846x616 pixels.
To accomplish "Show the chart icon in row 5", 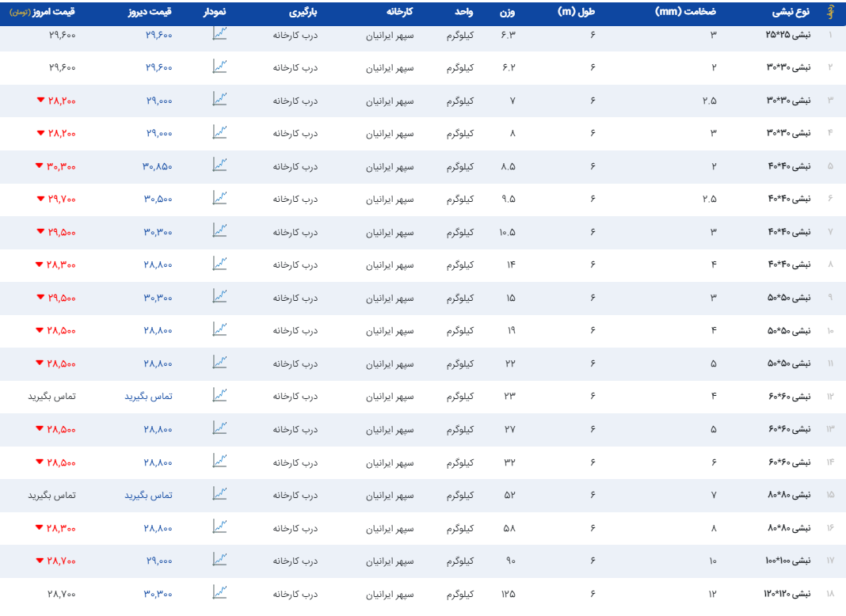I will coord(219,165).
